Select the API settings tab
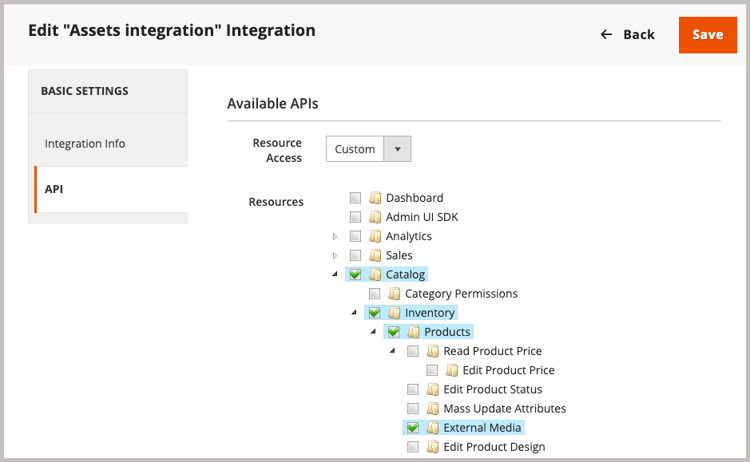This screenshot has height=462, width=750. 54,189
